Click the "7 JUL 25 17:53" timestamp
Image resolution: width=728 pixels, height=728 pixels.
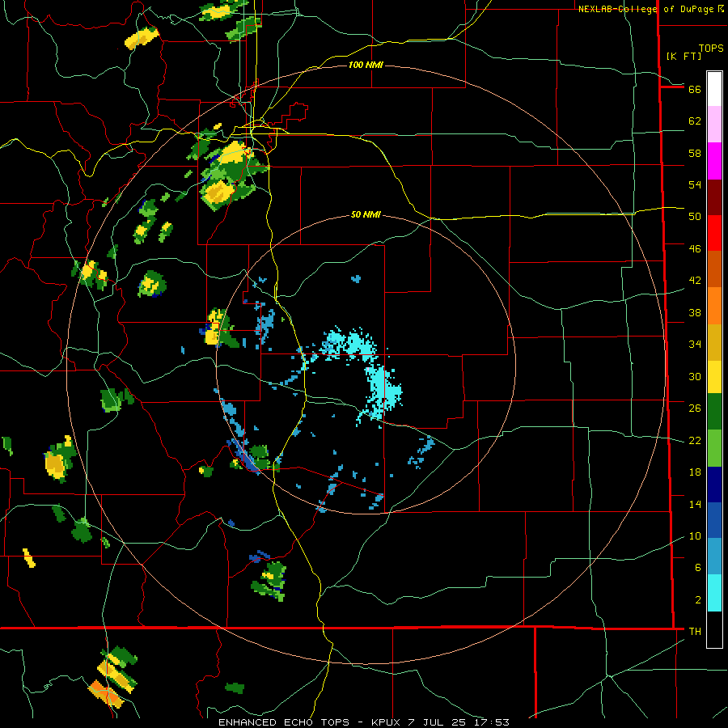(459, 722)
